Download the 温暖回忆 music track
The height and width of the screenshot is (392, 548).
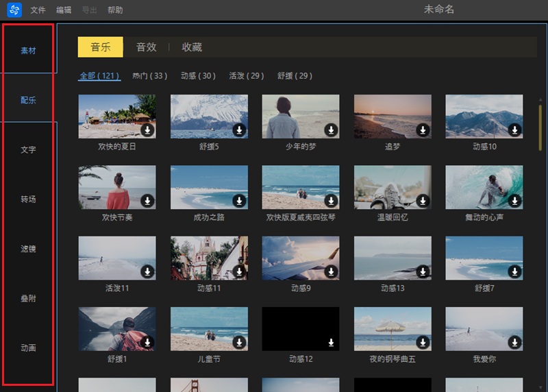point(423,201)
